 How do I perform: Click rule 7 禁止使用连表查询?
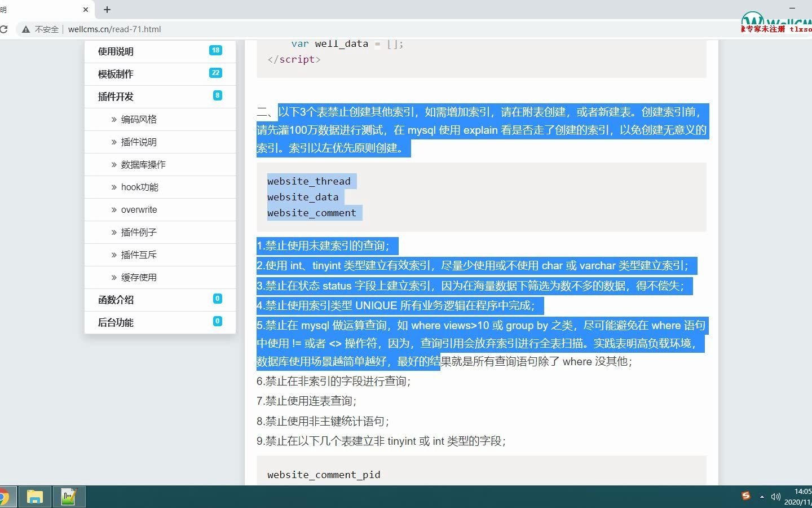[x=307, y=401]
